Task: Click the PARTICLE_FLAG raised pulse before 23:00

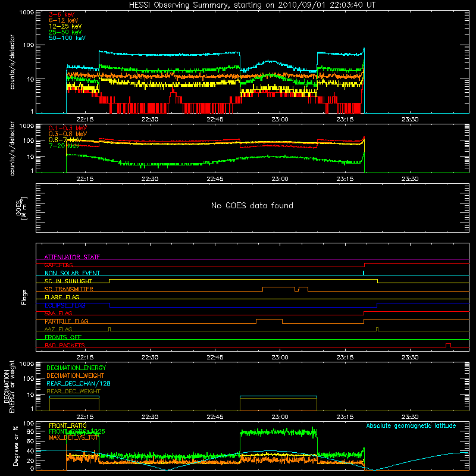Action: point(270,321)
